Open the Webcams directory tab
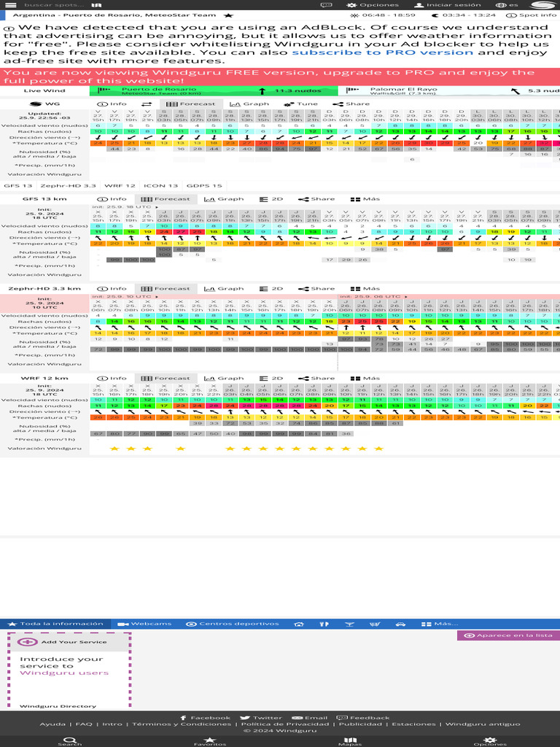Viewport: 560px width, 747px height. tap(147, 624)
